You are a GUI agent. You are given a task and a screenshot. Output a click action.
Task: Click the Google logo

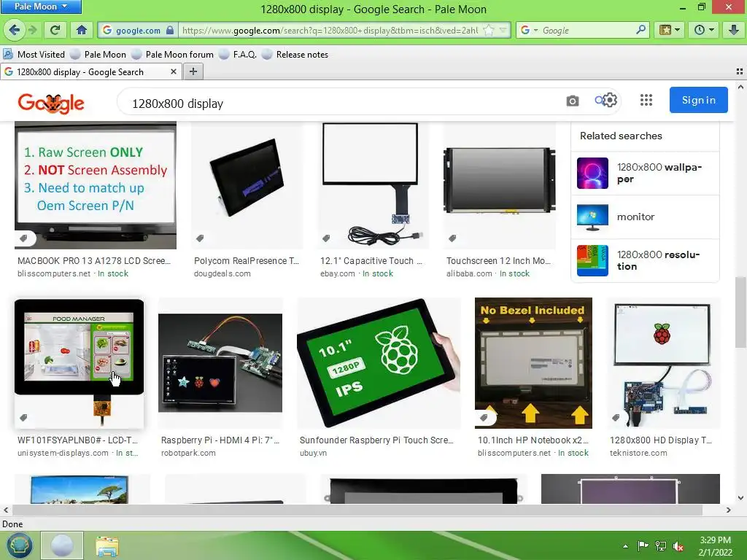click(51, 103)
